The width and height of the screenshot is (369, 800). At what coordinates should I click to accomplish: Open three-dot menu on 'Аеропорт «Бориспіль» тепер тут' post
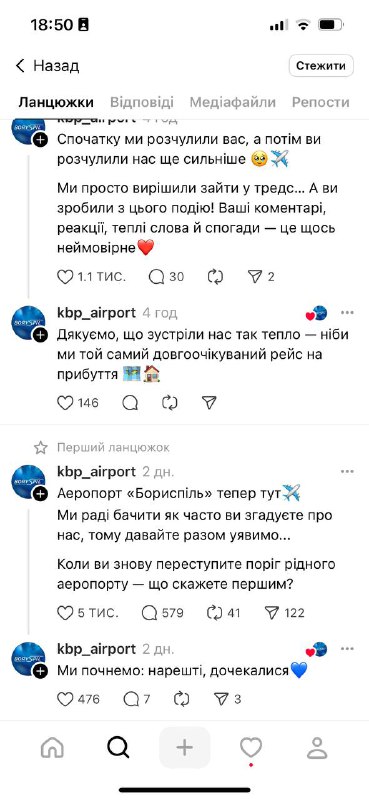pos(347,471)
